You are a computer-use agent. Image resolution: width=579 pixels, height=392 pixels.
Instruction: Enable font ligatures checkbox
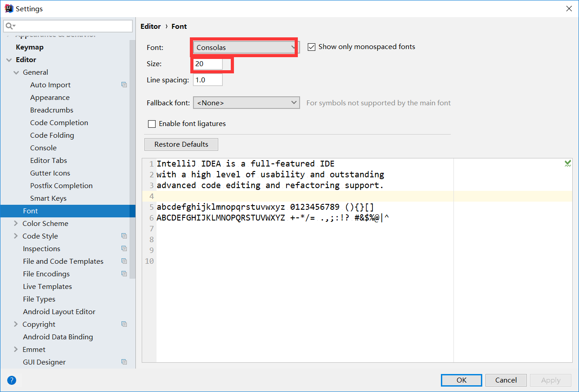152,124
